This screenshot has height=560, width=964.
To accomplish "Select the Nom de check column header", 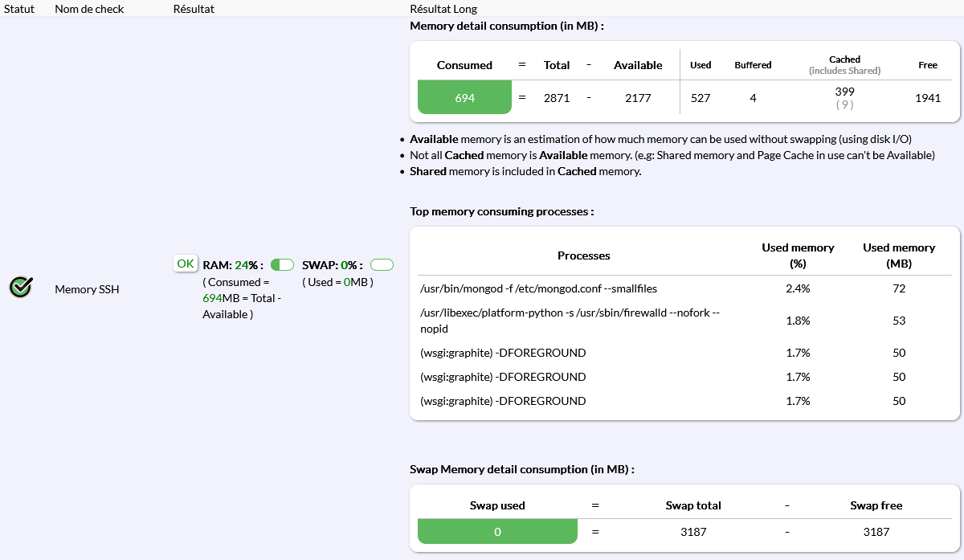I will 89,9.
